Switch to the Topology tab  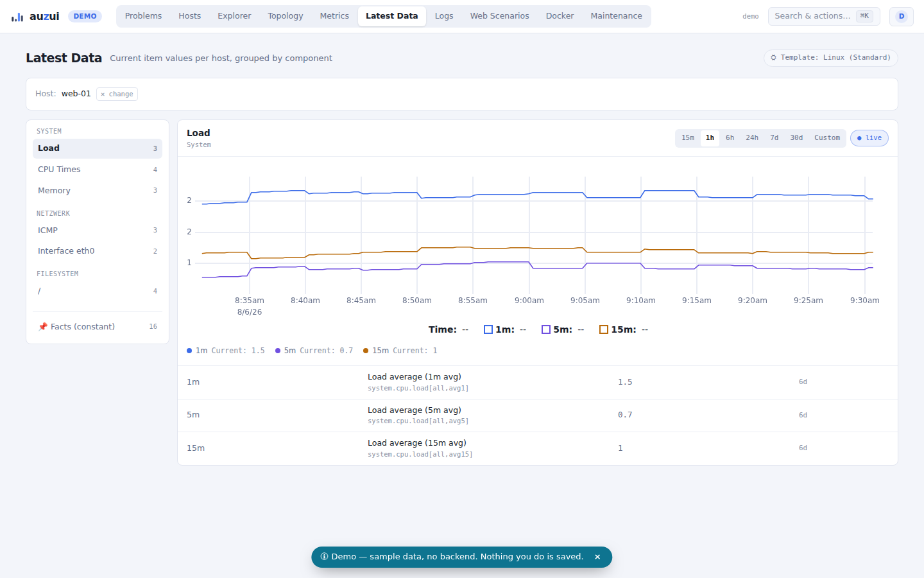[286, 16]
